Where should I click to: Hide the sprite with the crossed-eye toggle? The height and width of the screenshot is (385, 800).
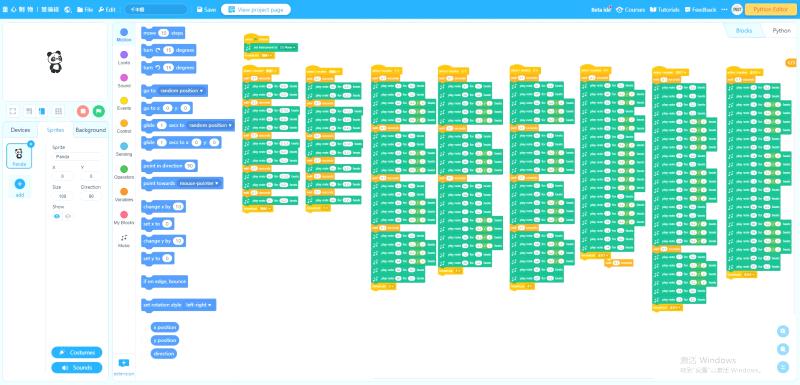pos(68,216)
